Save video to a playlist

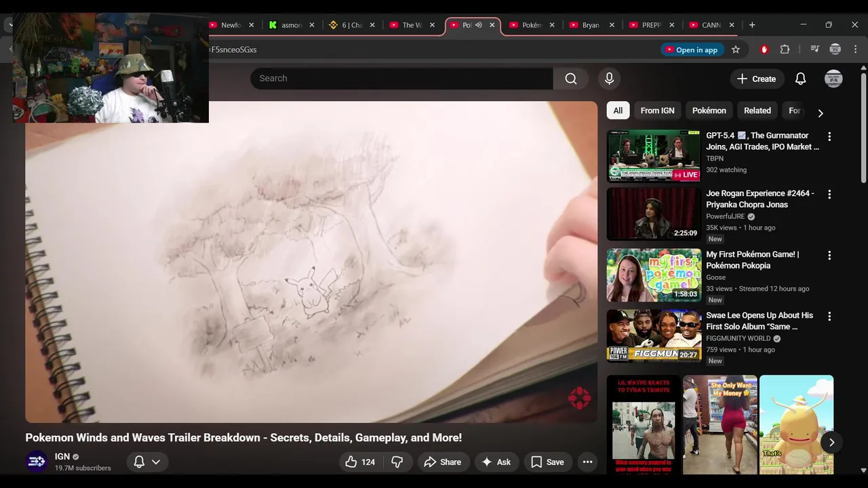pos(547,462)
